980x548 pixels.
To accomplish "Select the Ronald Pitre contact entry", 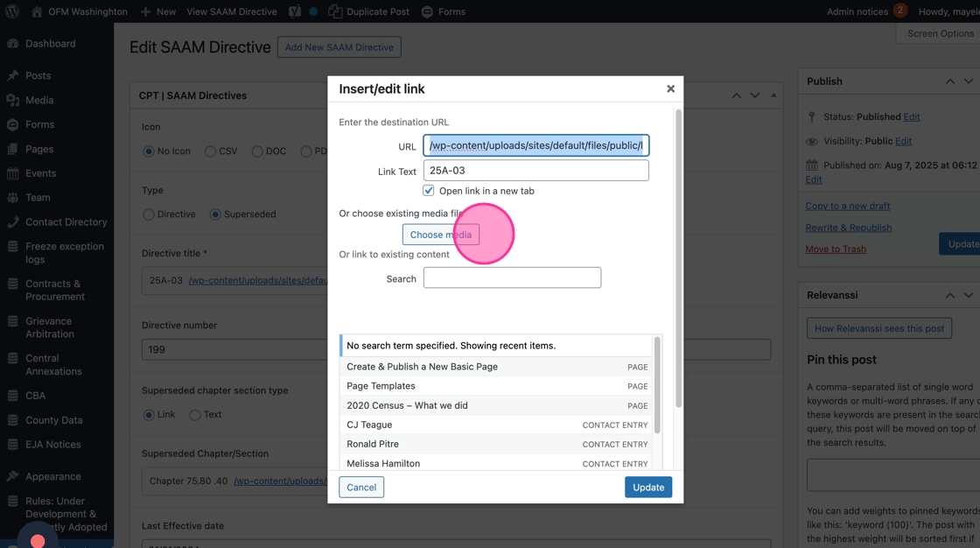I will pyautogui.click(x=496, y=444).
